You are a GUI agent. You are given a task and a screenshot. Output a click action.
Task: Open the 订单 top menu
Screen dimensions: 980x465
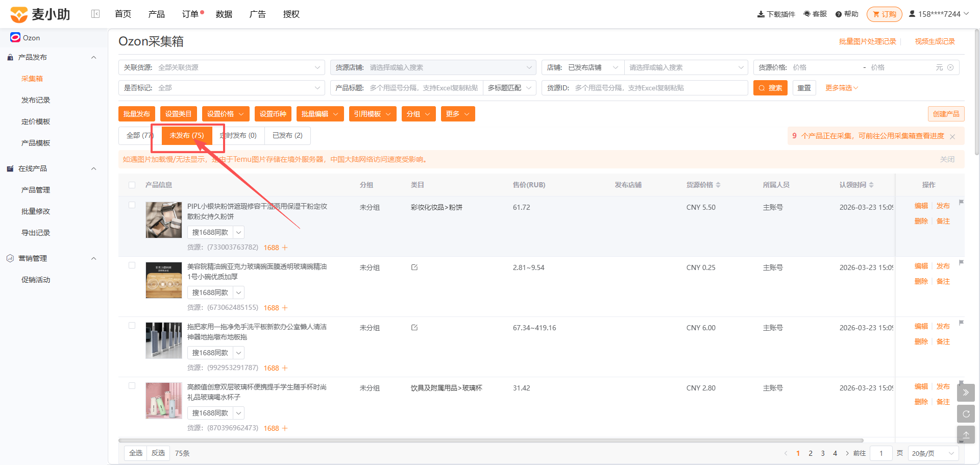point(190,14)
